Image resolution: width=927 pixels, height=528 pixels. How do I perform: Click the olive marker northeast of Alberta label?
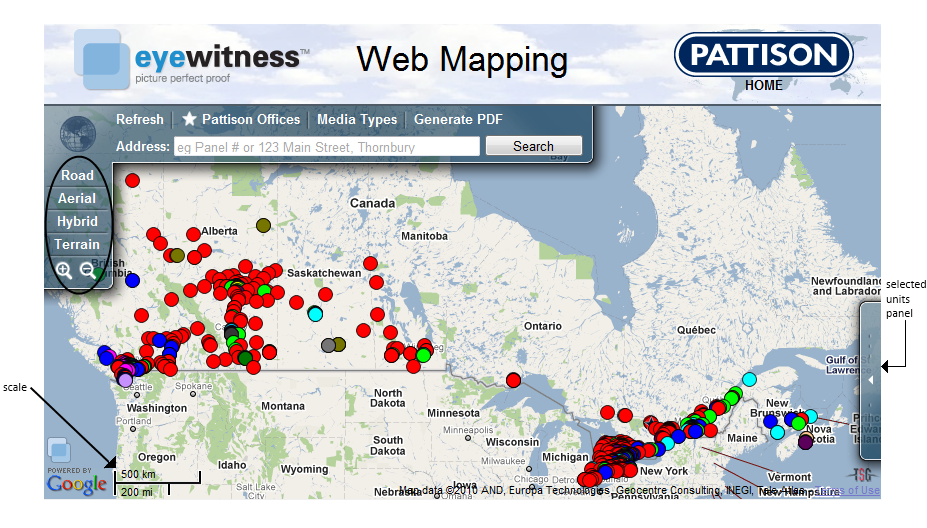263,225
